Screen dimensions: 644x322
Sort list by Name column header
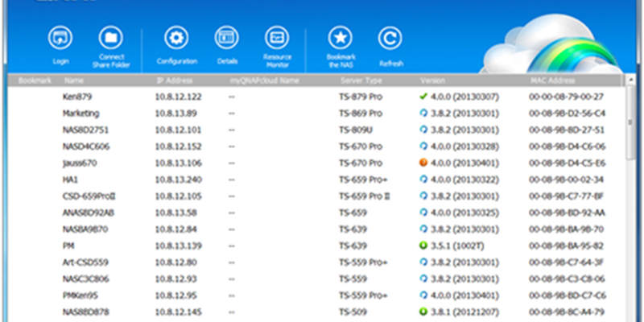coord(74,80)
